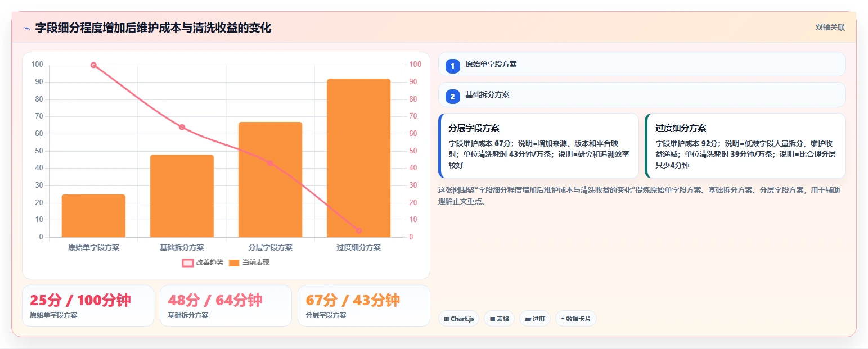868x349 pixels.
Task: Click the pink 改善趋势 legend swatch
Action: point(188,262)
